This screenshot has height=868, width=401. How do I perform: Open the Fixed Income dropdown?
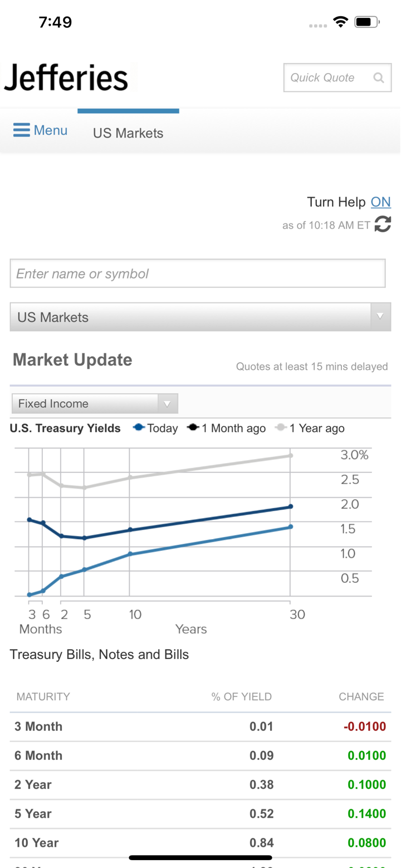pos(95,403)
